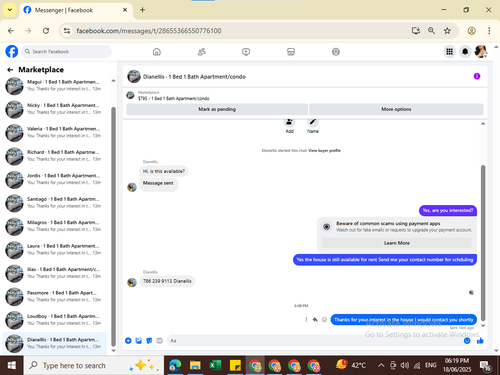The width and height of the screenshot is (500, 375).
Task: Click Learn More about scams
Action: [x=397, y=243]
